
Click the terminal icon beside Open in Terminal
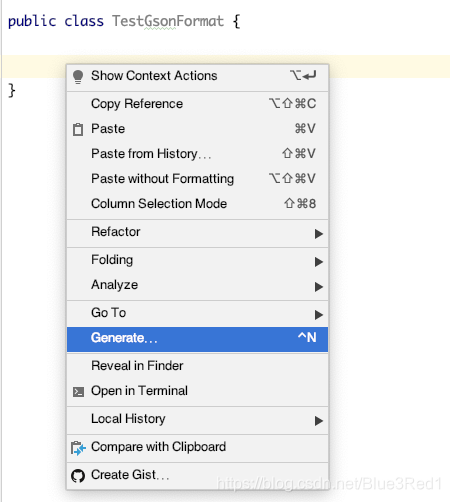(78, 392)
